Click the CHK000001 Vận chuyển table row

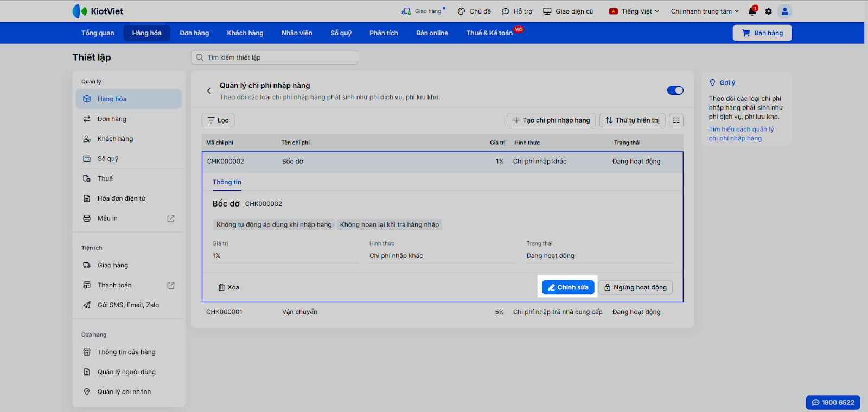(443, 312)
